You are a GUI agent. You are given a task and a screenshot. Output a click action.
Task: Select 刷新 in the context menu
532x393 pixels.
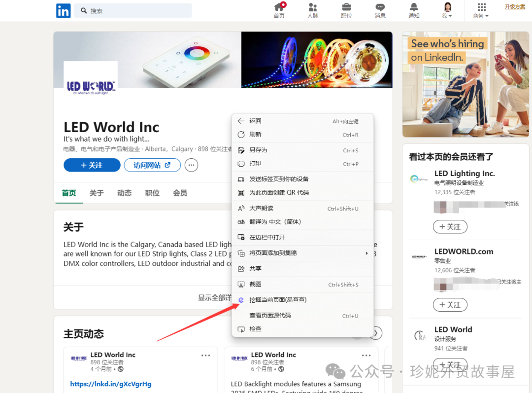point(302,135)
